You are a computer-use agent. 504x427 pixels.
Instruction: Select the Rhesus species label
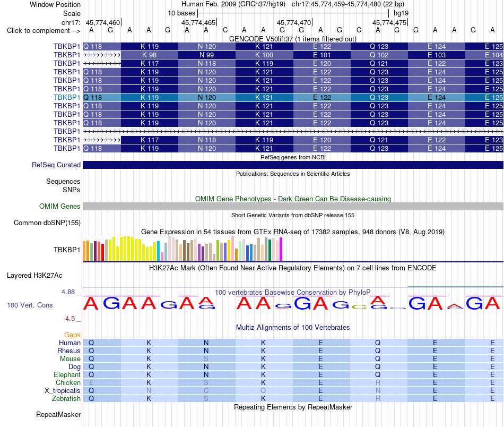point(69,351)
